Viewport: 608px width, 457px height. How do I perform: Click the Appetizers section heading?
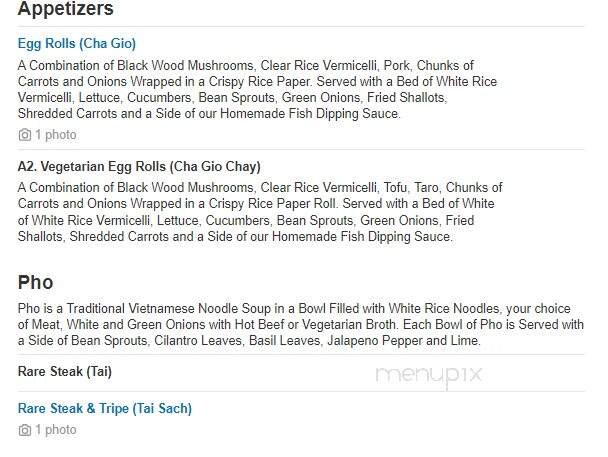tap(66, 10)
